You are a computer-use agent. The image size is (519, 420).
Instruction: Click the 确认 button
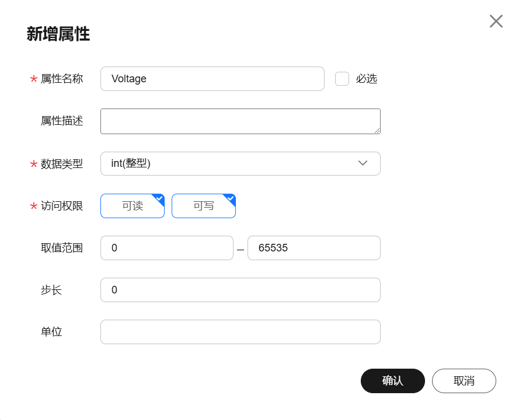coord(392,381)
